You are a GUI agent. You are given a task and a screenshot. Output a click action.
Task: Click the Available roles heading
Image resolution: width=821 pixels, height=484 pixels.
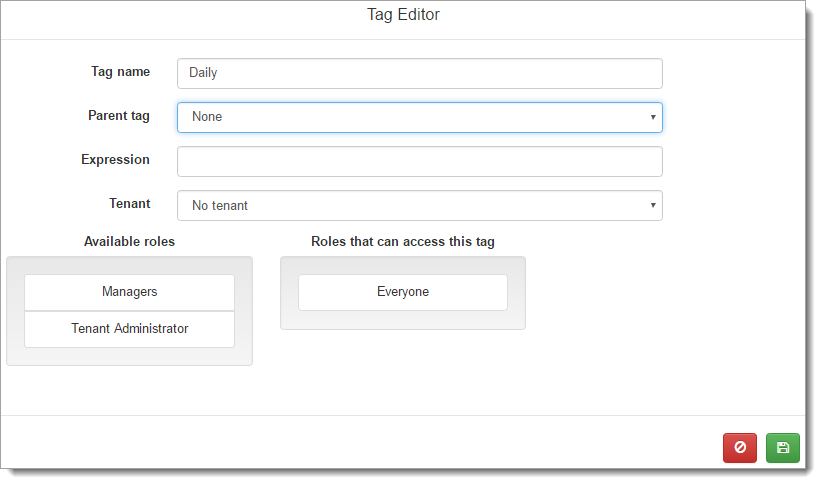[129, 242]
